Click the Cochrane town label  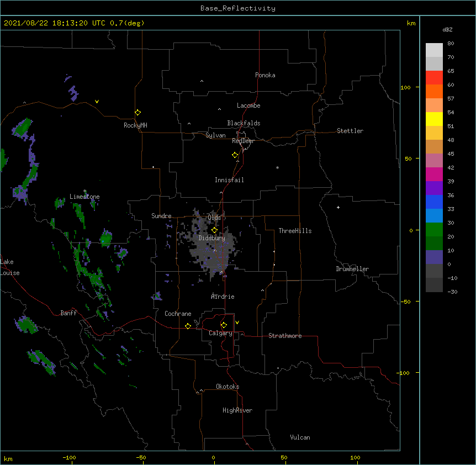coord(178,314)
